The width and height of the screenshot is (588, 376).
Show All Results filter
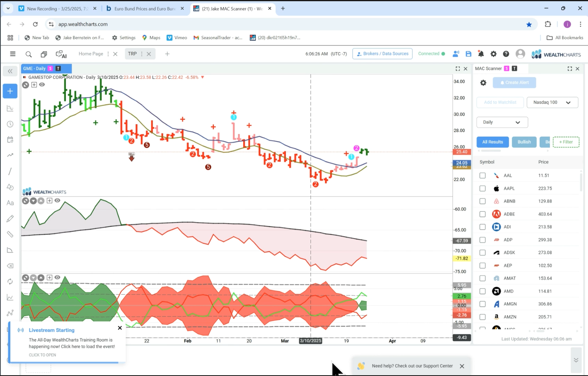point(493,142)
